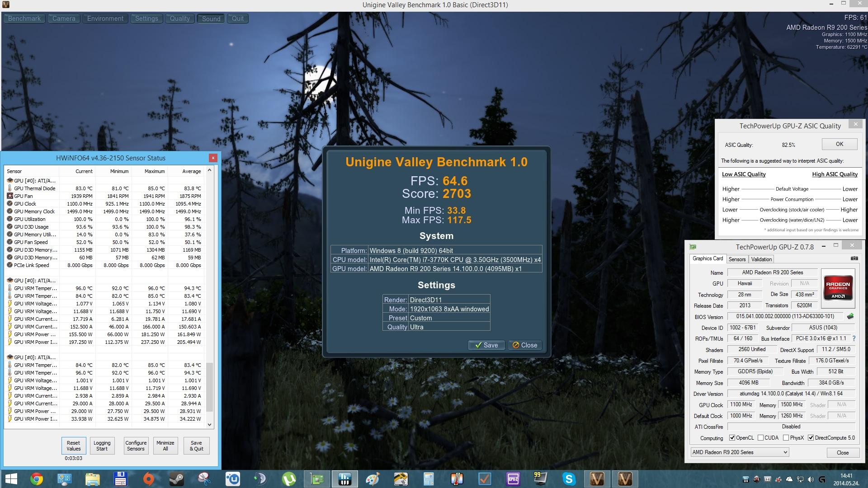Open Configure Sensors in HWiNFO
The image size is (868, 488).
point(136,446)
